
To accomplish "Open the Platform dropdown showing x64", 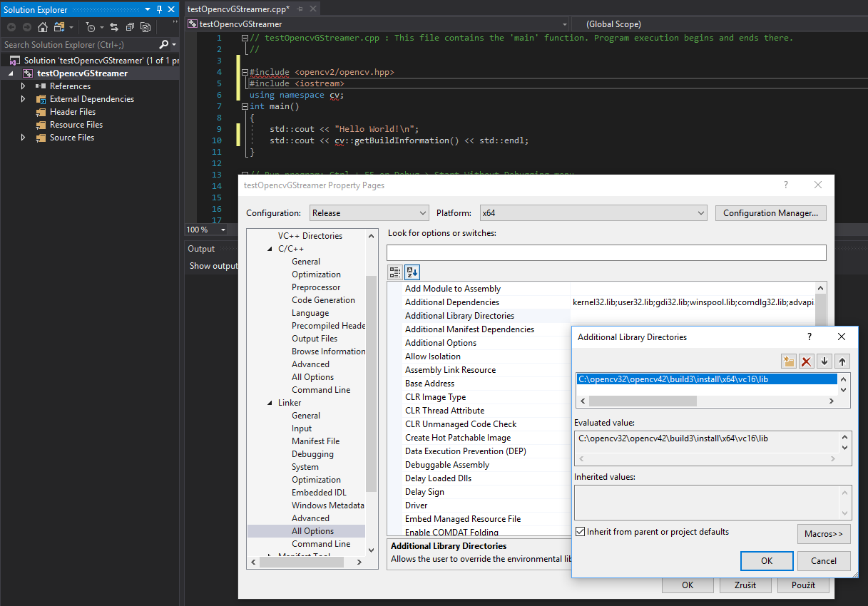I will pos(593,212).
